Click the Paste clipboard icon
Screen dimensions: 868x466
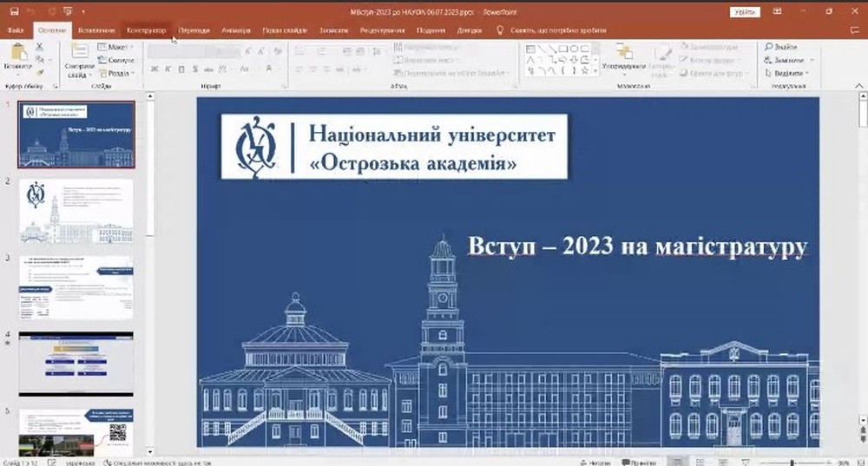tap(17, 54)
